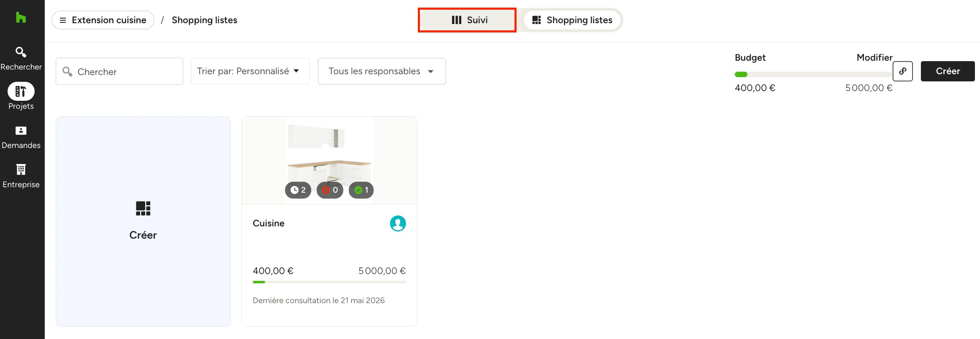Click the user avatar on Cuisine card

[398, 223]
